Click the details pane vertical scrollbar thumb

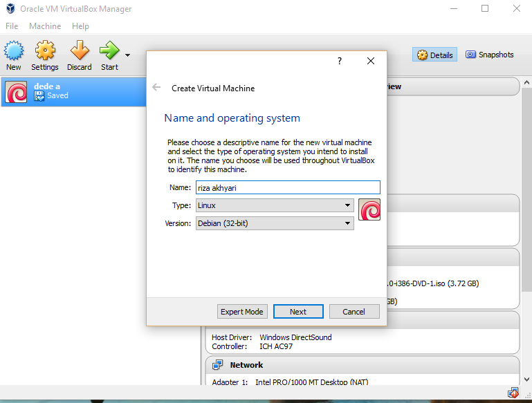[x=526, y=189]
